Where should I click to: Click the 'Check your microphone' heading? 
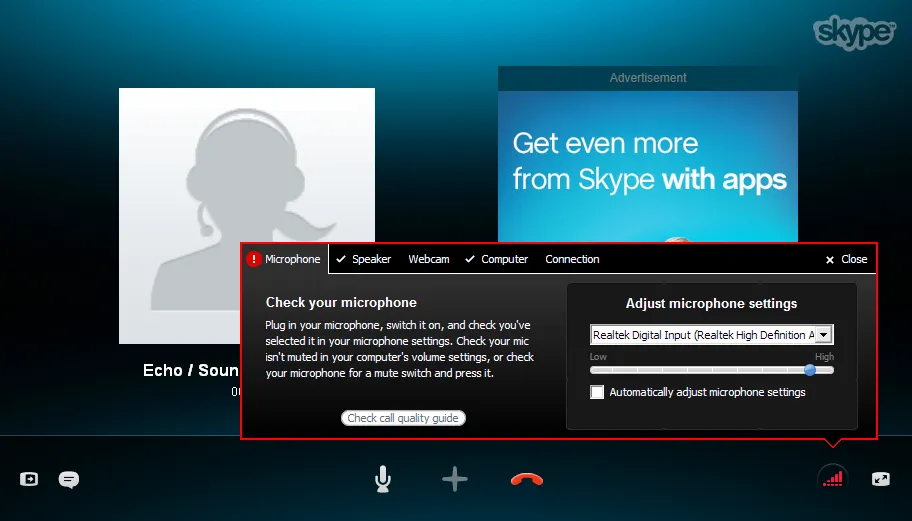tap(341, 302)
